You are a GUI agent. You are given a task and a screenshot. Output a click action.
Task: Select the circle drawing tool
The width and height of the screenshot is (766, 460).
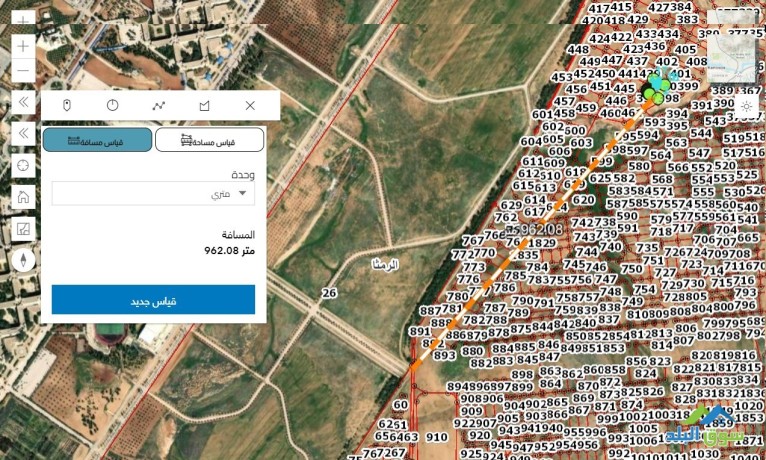click(x=112, y=105)
